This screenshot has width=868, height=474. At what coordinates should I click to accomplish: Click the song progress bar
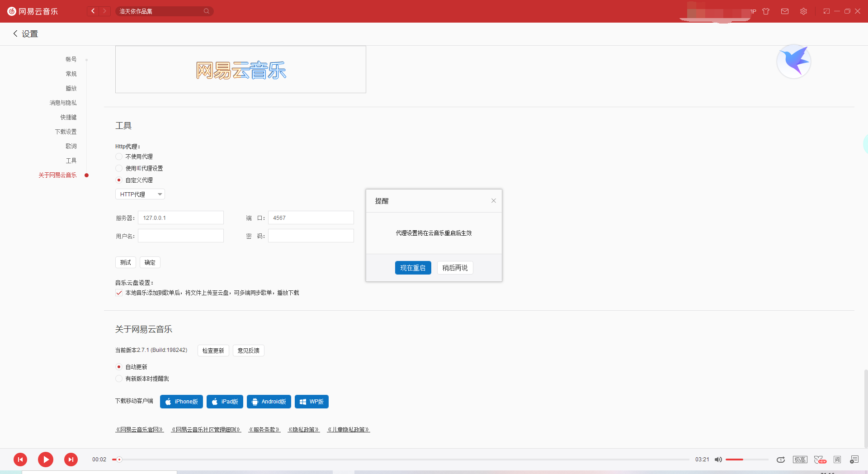401,460
